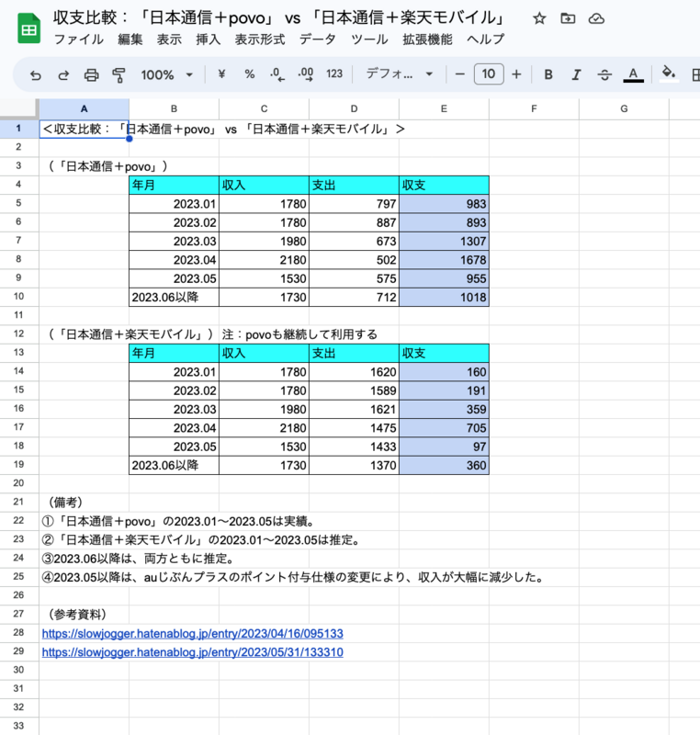
Task: Toggle italic formatting
Action: pos(576,74)
